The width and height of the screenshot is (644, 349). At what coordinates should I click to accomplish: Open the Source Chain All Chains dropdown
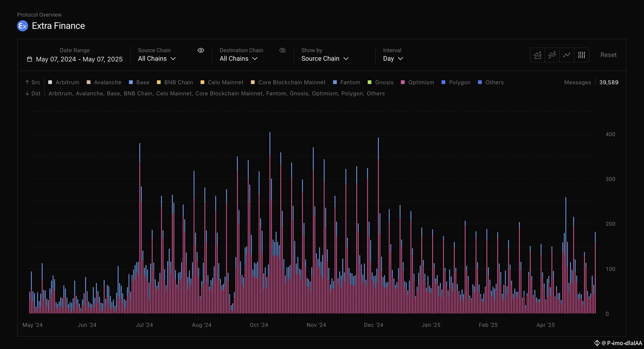(157, 58)
